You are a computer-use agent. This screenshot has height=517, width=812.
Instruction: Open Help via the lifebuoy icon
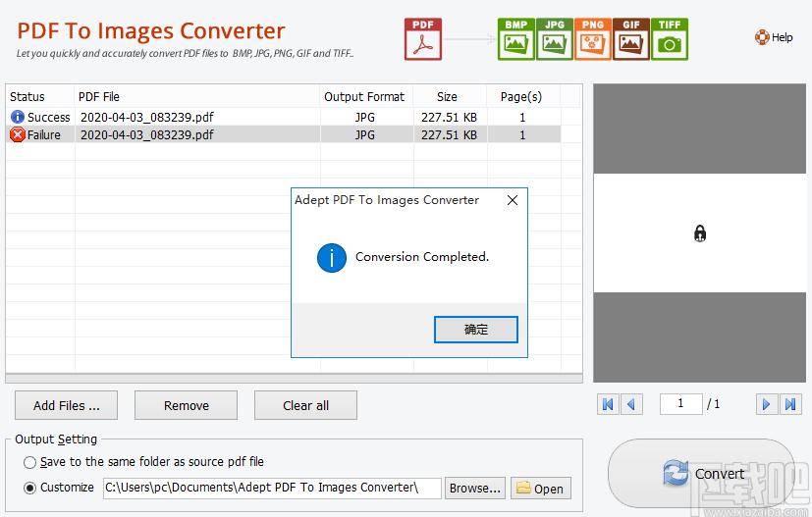click(762, 37)
